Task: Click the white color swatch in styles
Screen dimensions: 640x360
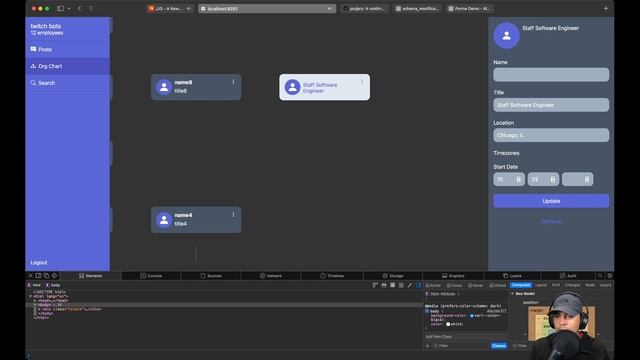Action: pyautogui.click(x=448, y=324)
